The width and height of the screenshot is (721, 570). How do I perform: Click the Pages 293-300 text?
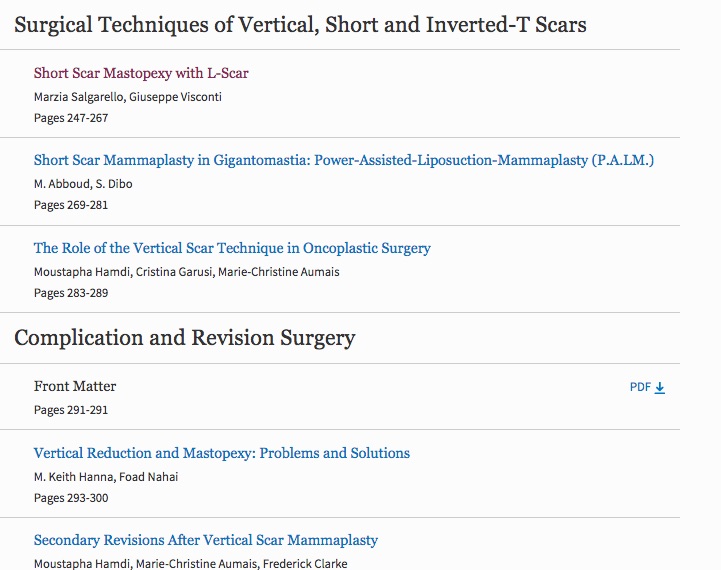click(x=71, y=498)
